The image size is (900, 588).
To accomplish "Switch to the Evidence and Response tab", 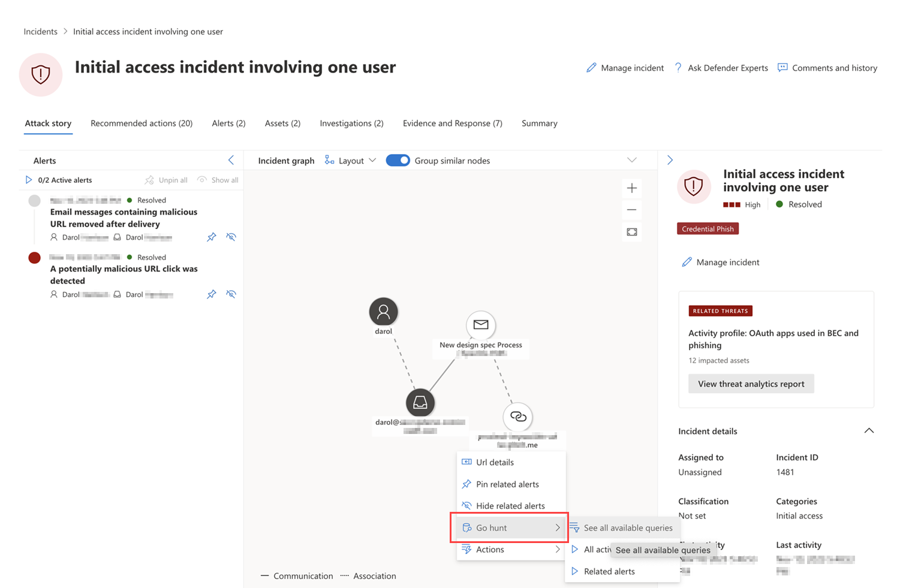I will click(452, 123).
